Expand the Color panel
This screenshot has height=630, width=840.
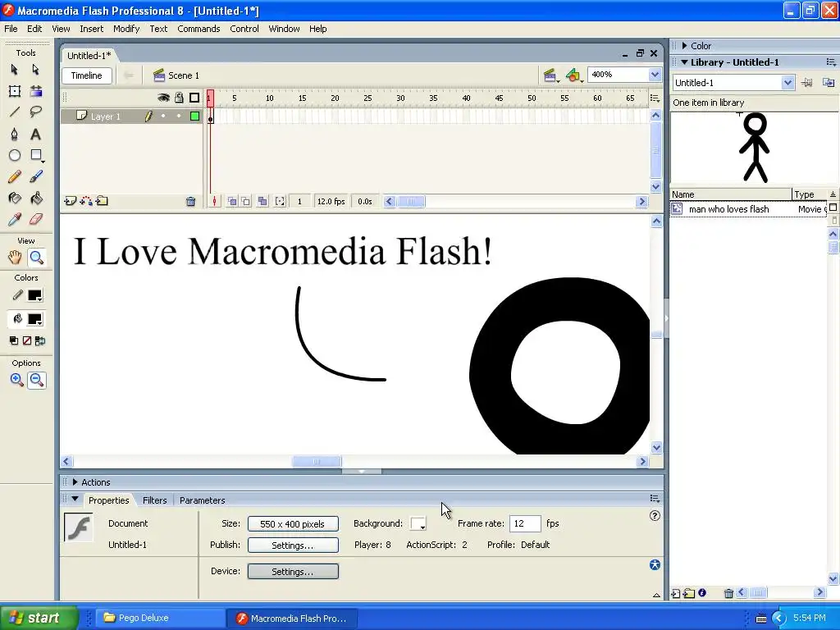[x=685, y=46]
